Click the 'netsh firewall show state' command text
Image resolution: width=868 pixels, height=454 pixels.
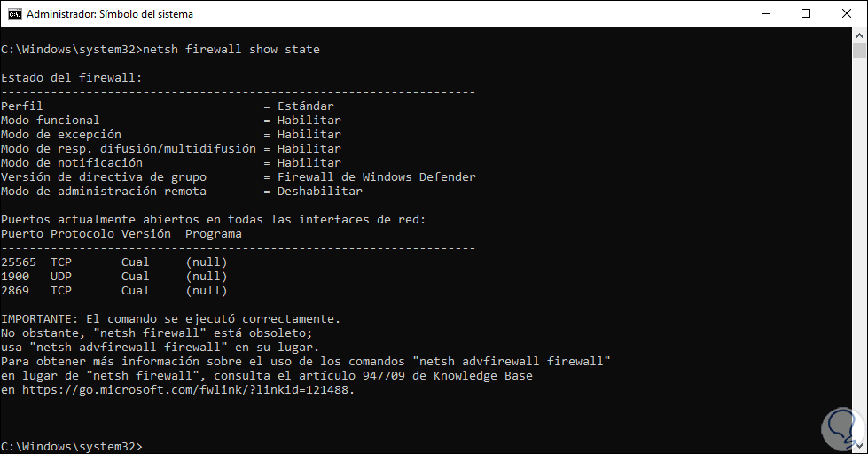click(x=231, y=50)
